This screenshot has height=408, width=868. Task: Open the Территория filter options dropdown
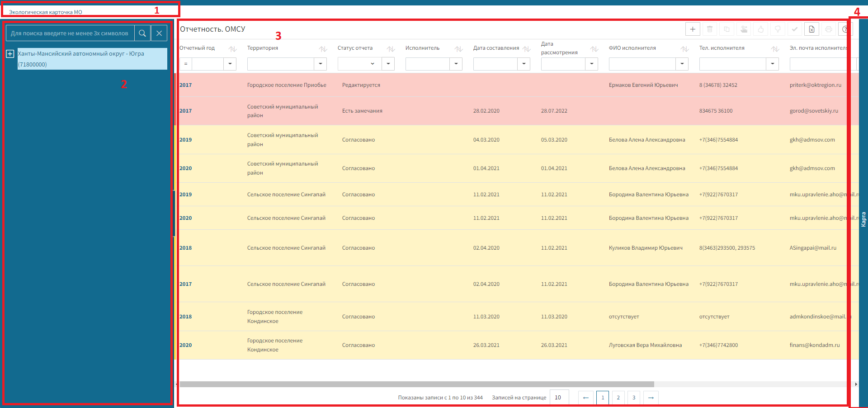(320, 64)
